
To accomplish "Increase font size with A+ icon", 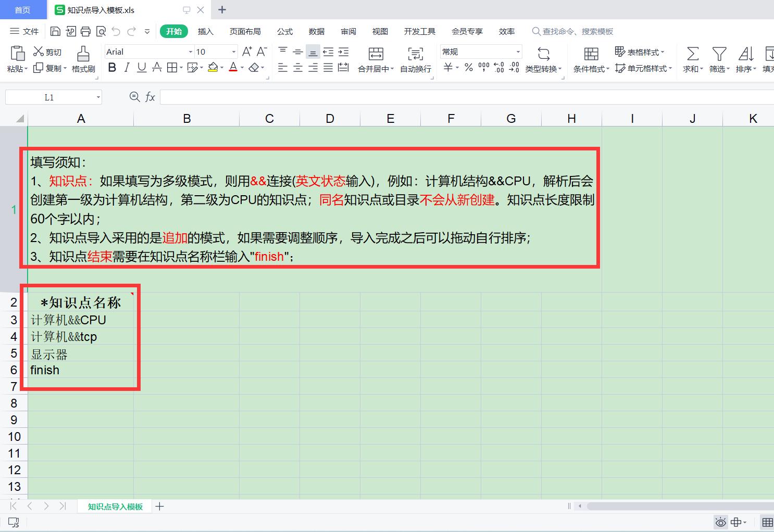I will [x=247, y=52].
